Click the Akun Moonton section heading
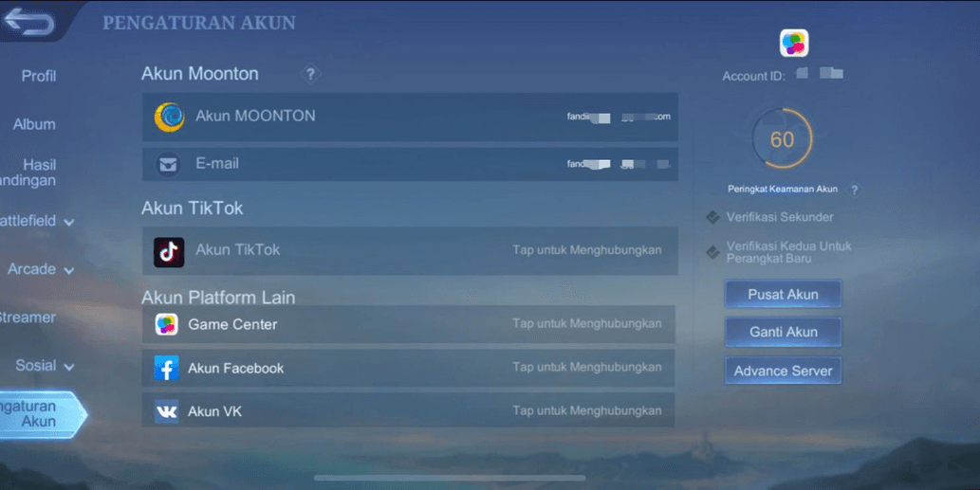This screenshot has height=490, width=980. (199, 74)
